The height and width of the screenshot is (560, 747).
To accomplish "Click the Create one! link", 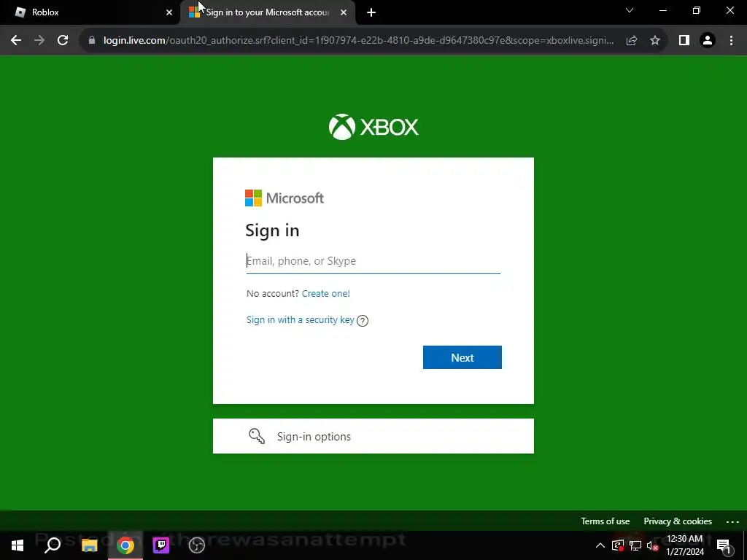I will pos(326,293).
